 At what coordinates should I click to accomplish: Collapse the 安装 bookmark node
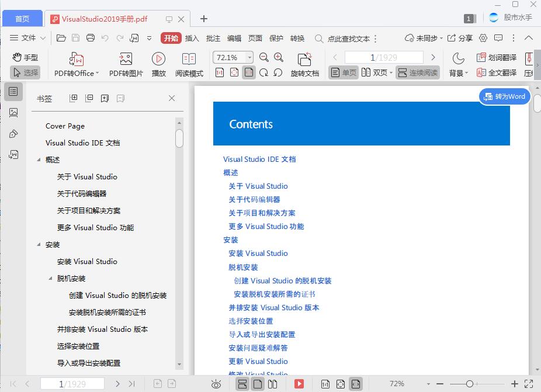pos(39,245)
